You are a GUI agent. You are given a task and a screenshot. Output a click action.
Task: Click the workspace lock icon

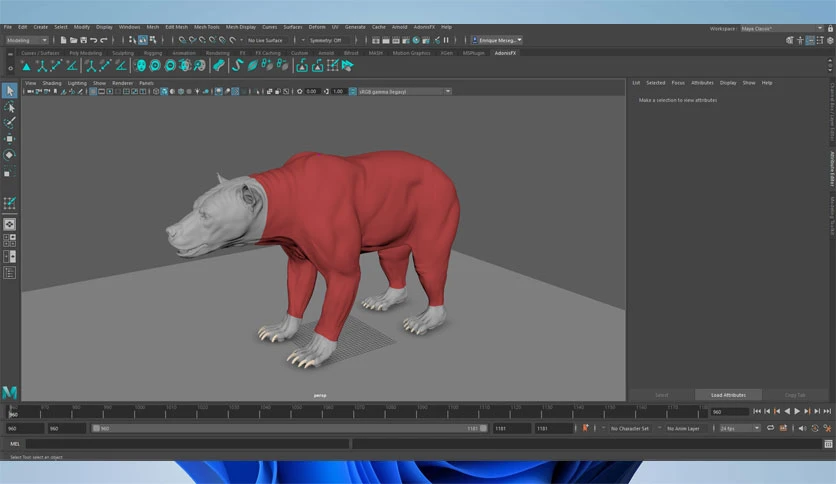coord(830,28)
